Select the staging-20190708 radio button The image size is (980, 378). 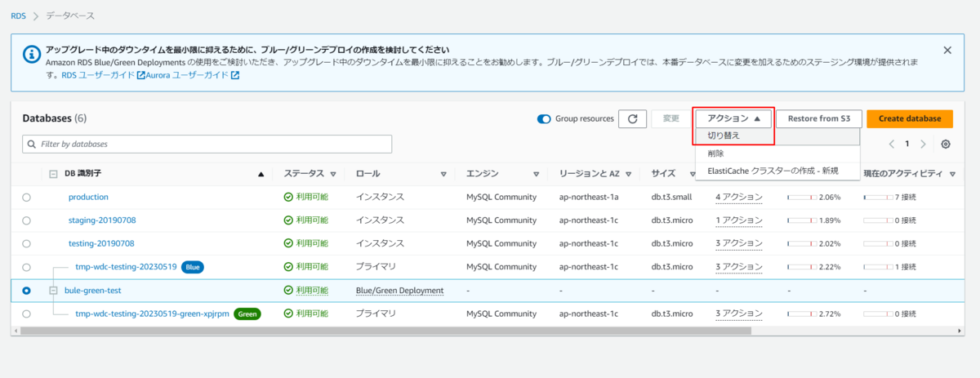27,220
